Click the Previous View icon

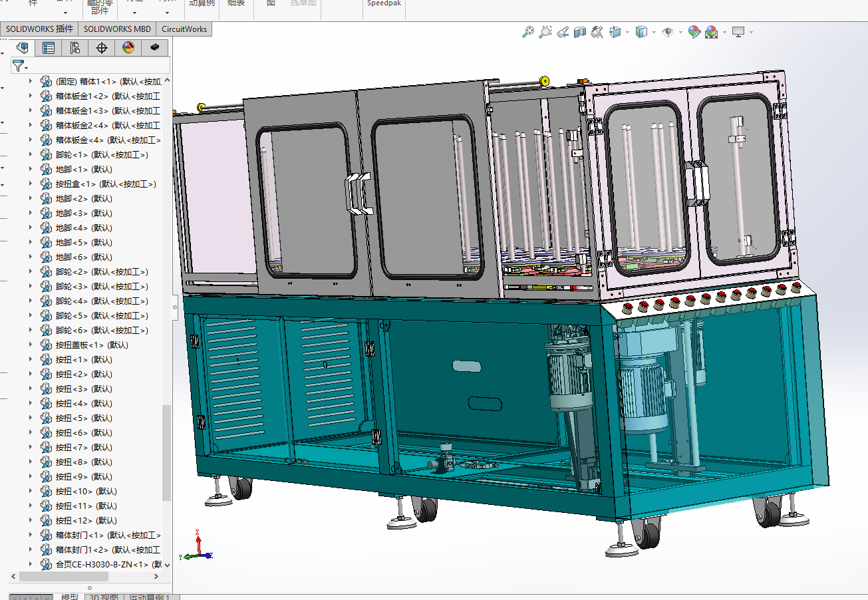click(x=563, y=32)
